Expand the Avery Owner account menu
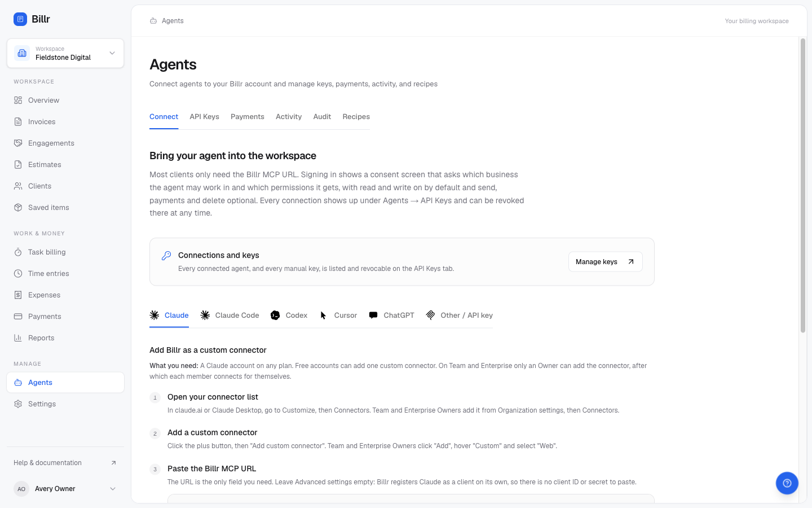812x508 pixels. (65, 489)
